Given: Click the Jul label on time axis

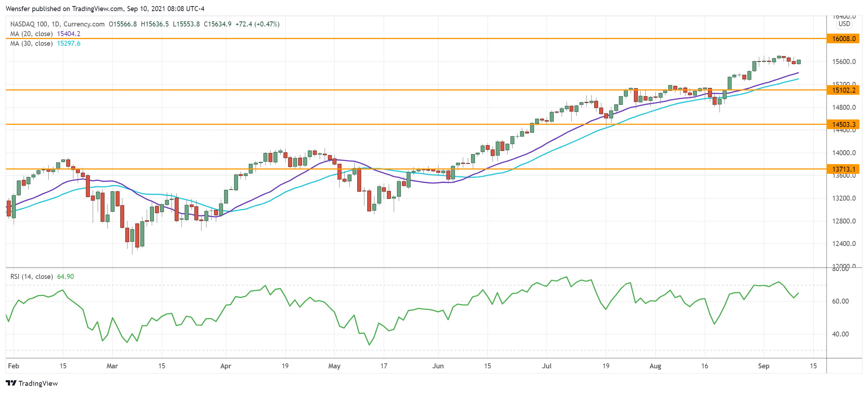Looking at the screenshot, I should click(x=547, y=366).
